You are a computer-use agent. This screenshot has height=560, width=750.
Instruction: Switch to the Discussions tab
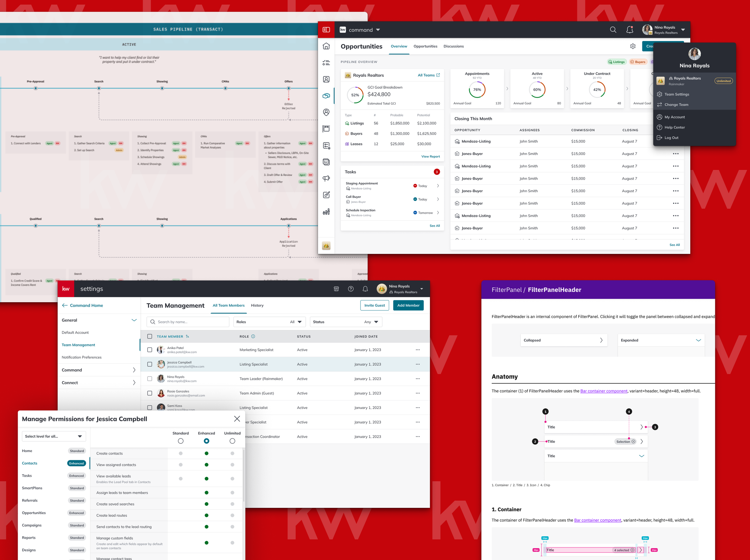[454, 46]
